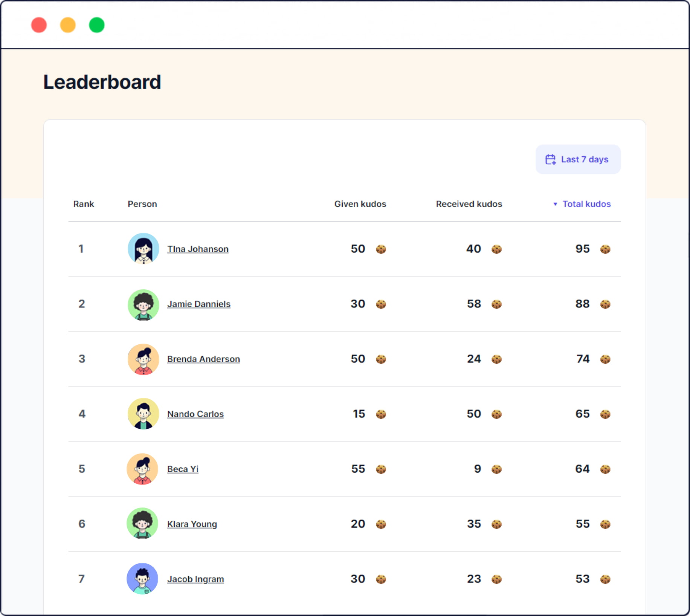This screenshot has width=690, height=616.
Task: Sort by Total kudos column header
Action: 586,204
